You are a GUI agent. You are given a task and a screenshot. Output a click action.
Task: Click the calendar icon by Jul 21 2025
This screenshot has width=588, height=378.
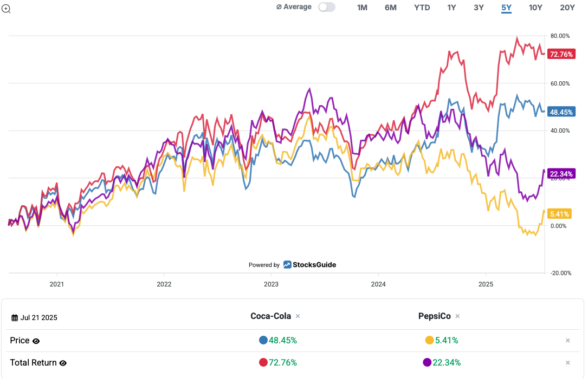click(x=15, y=318)
